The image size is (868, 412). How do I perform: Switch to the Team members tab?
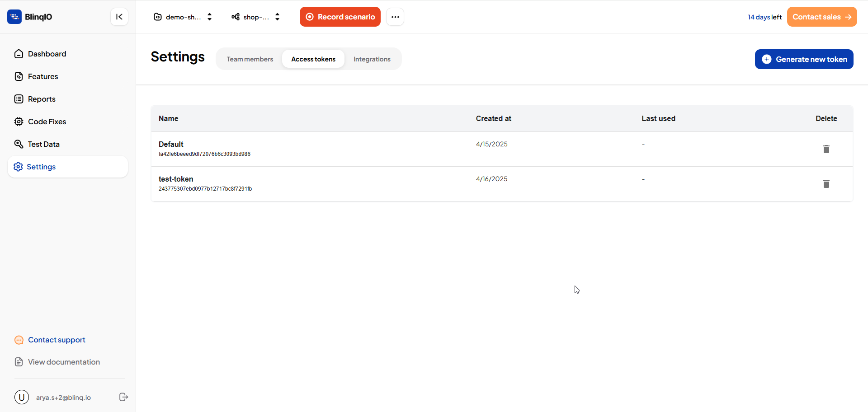[x=250, y=59]
